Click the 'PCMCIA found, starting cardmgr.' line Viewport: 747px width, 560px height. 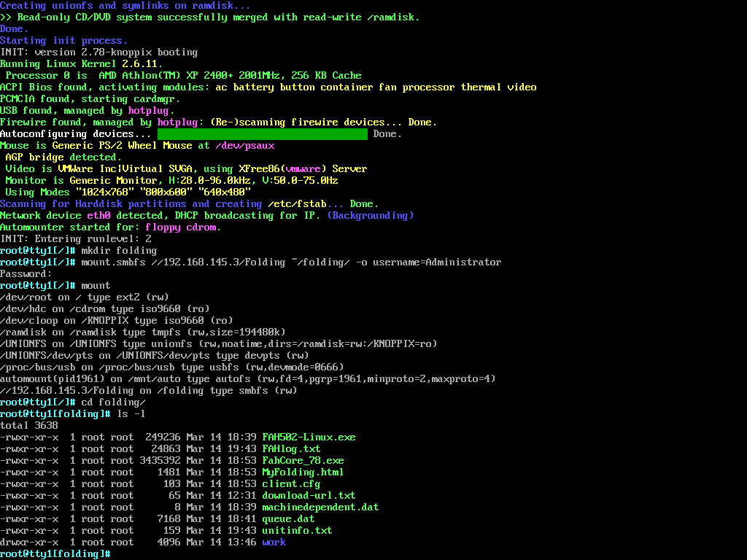90,99
